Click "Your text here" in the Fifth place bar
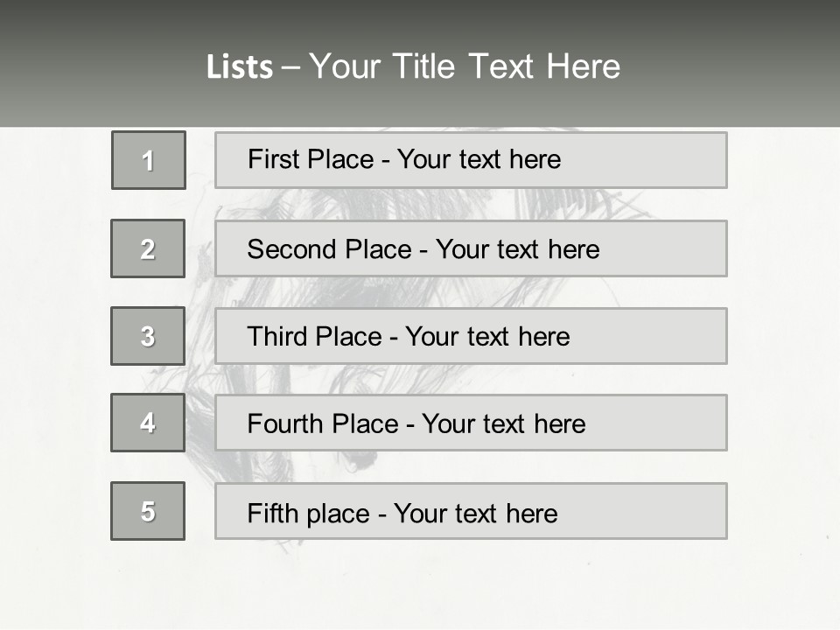This screenshot has width=840, height=630. [x=475, y=513]
